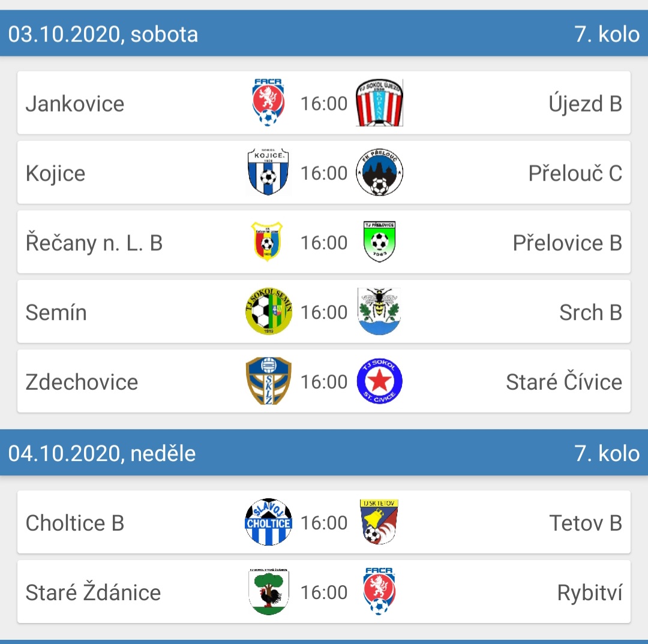Open the SKLZ Zdechovice shield logo
This screenshot has width=648, height=644.
click(269, 381)
